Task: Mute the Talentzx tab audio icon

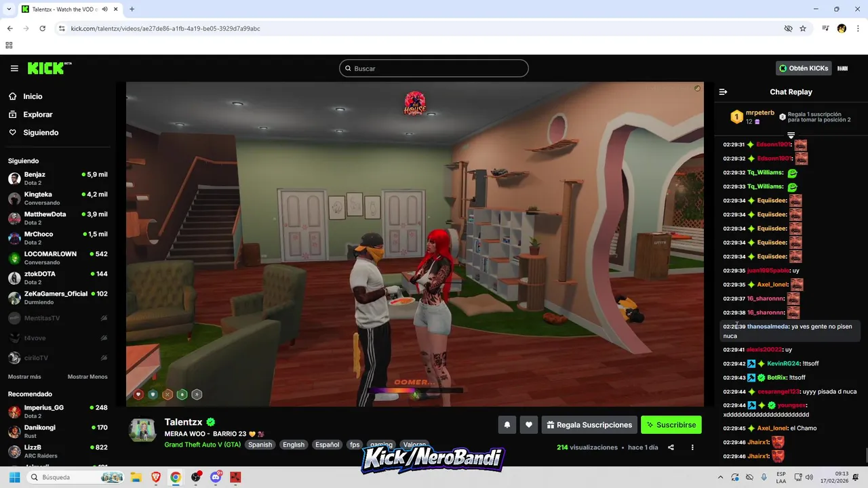Action: (x=105, y=9)
